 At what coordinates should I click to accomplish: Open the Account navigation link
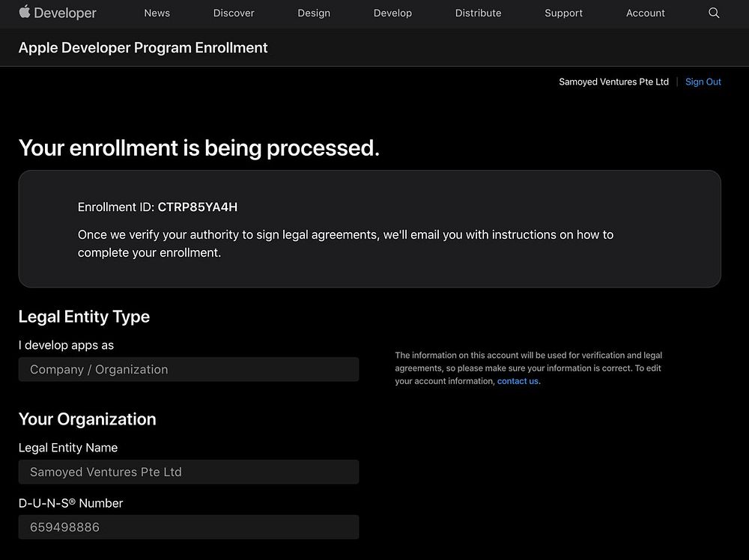[646, 13]
